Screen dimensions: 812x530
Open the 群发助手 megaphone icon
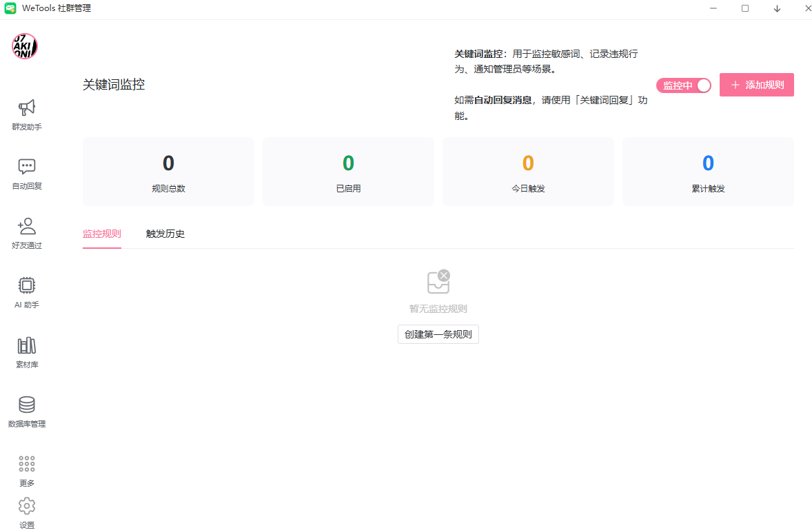pos(27,108)
